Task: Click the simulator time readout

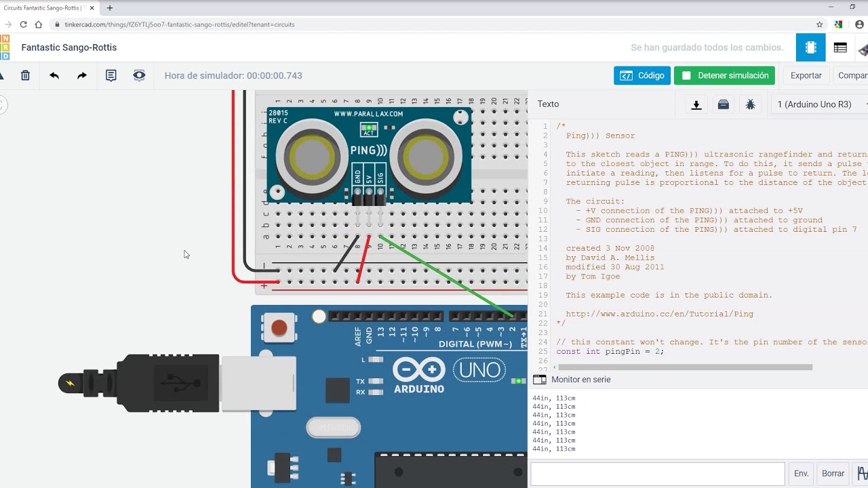Action: click(233, 76)
